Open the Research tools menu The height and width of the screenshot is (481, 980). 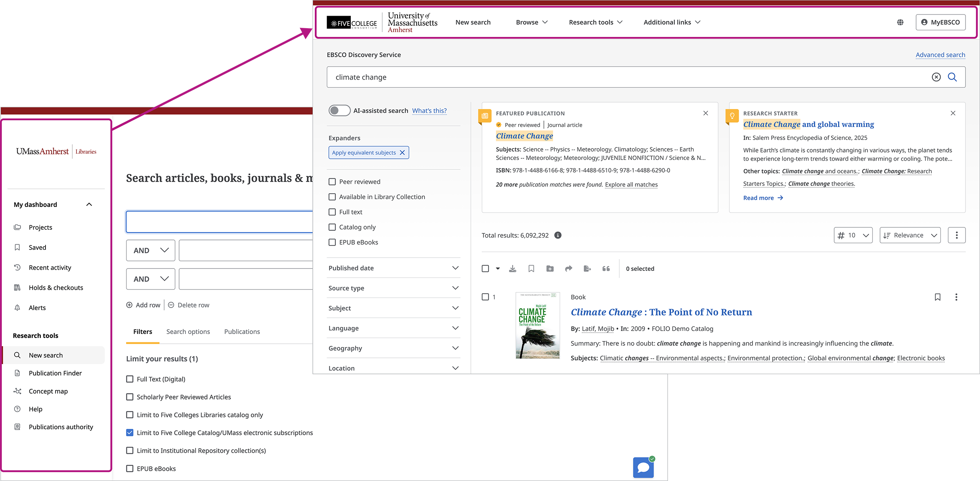[595, 22]
